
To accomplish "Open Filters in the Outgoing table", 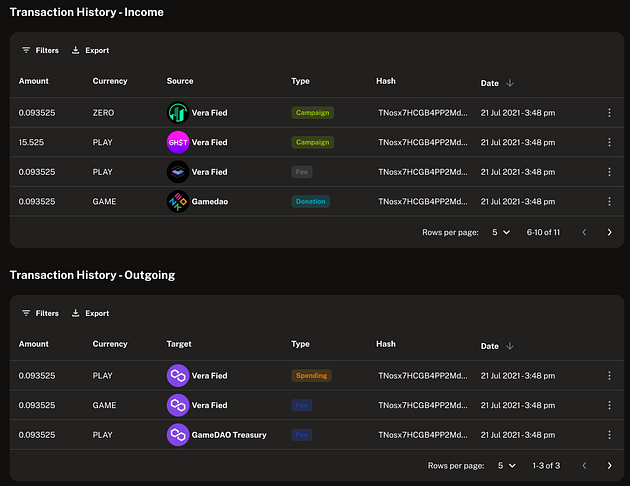I will tap(40, 313).
